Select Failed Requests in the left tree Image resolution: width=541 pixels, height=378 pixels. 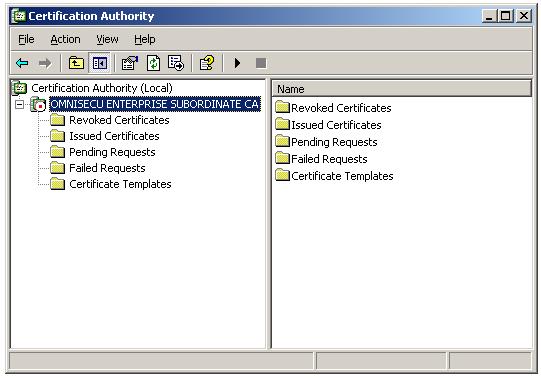click(107, 168)
